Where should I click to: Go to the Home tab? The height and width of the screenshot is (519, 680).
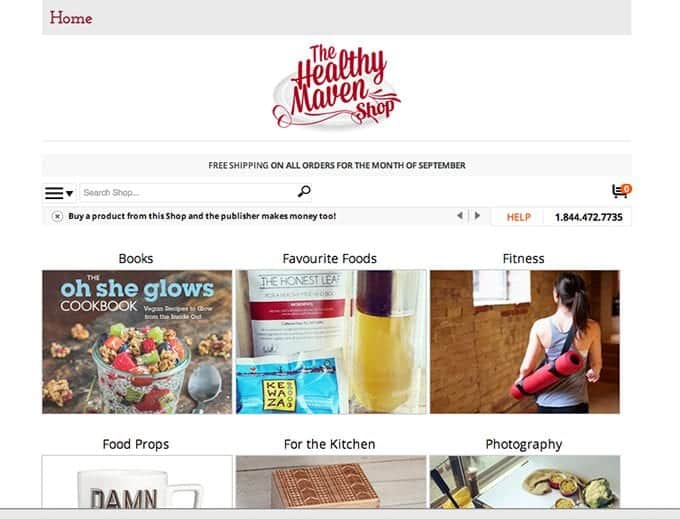(71, 18)
